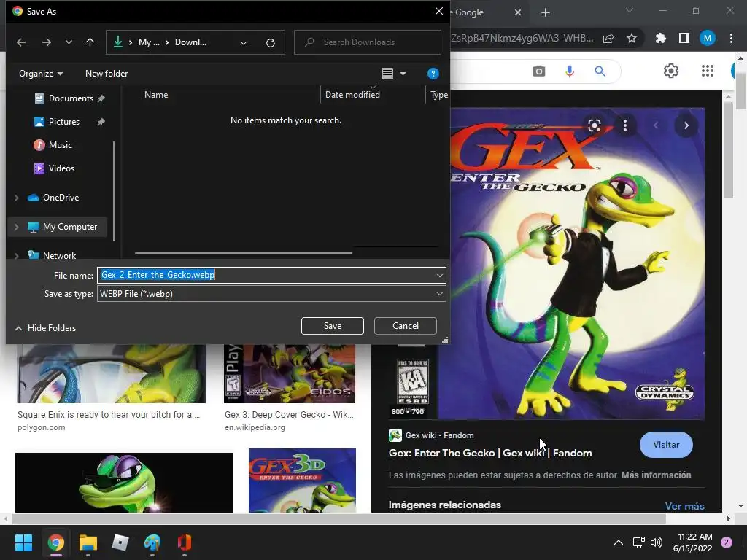Open File Explorer from taskbar

pos(88,542)
